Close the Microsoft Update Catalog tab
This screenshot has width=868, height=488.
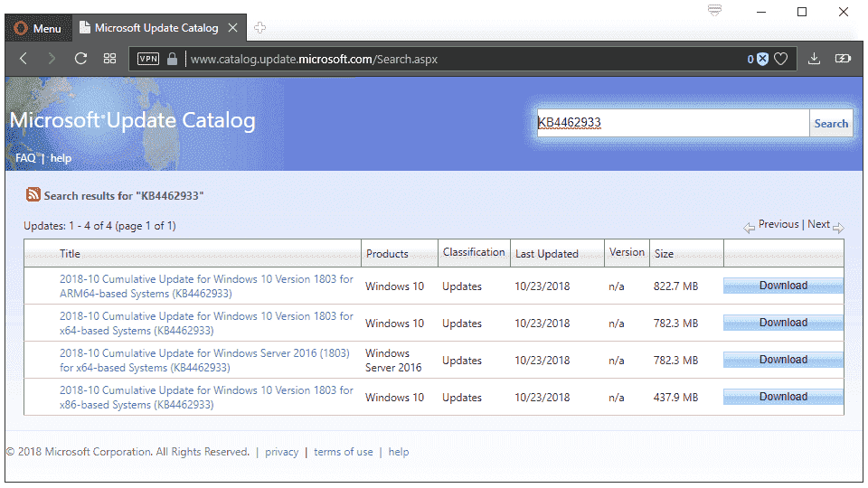coord(233,28)
